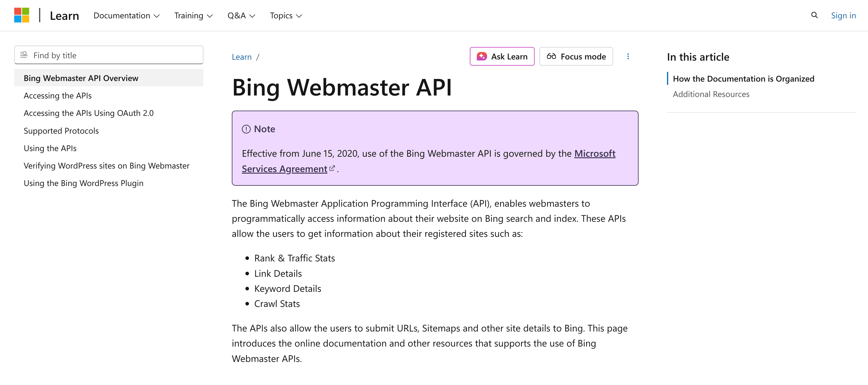Select Accessing the APIs in the sidebar
This screenshot has height=385, width=868.
[57, 96]
